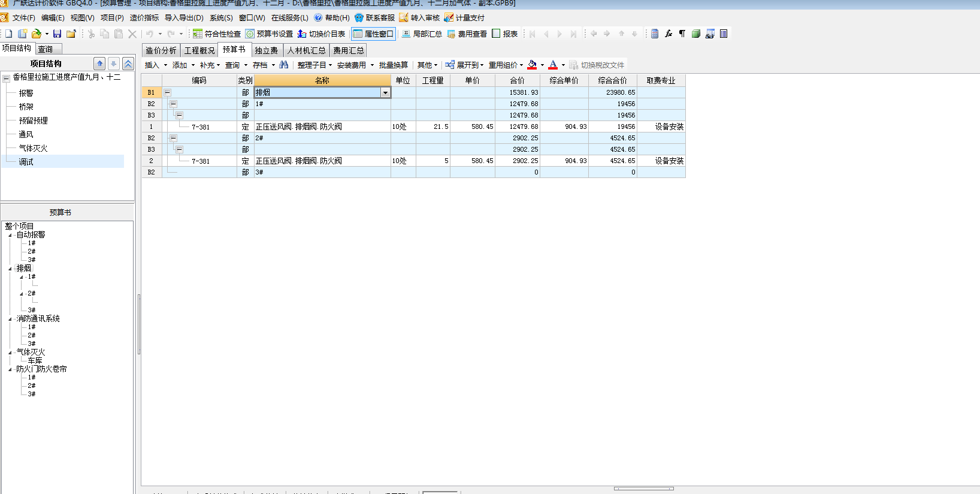Collapse the B2 row 2# in the grid

(173, 138)
